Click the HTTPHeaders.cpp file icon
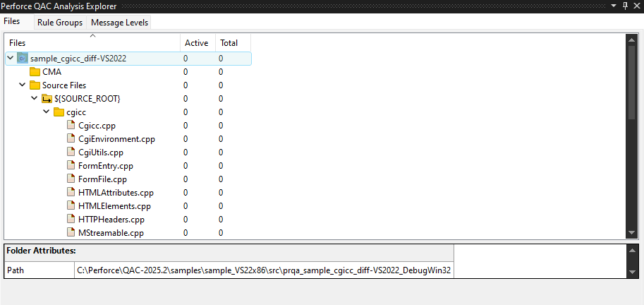This screenshot has height=305, width=644. tap(71, 220)
